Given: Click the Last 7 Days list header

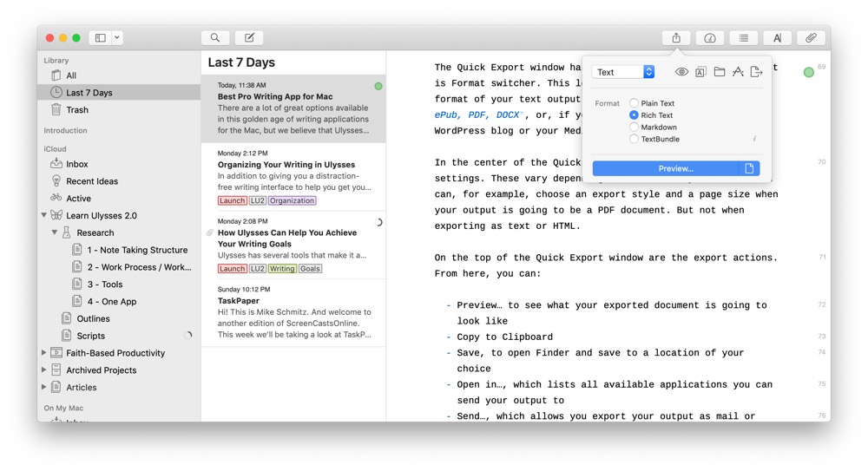Looking at the screenshot, I should coord(241,62).
